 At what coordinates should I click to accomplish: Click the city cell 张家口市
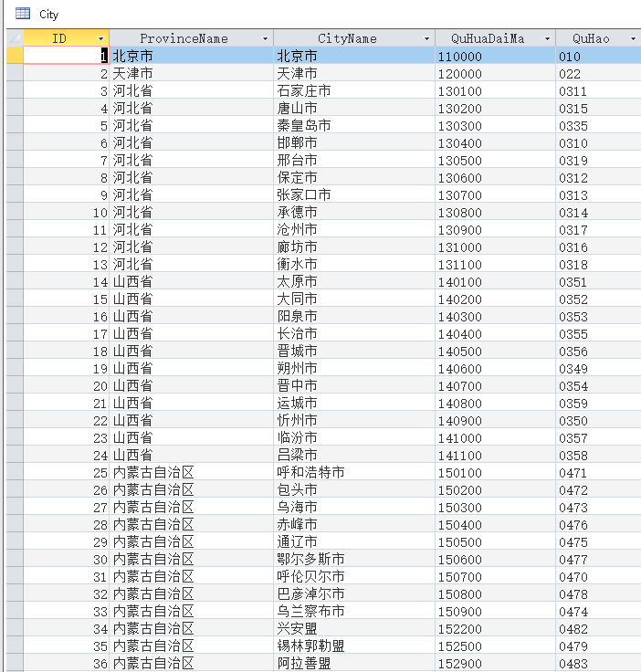354,194
